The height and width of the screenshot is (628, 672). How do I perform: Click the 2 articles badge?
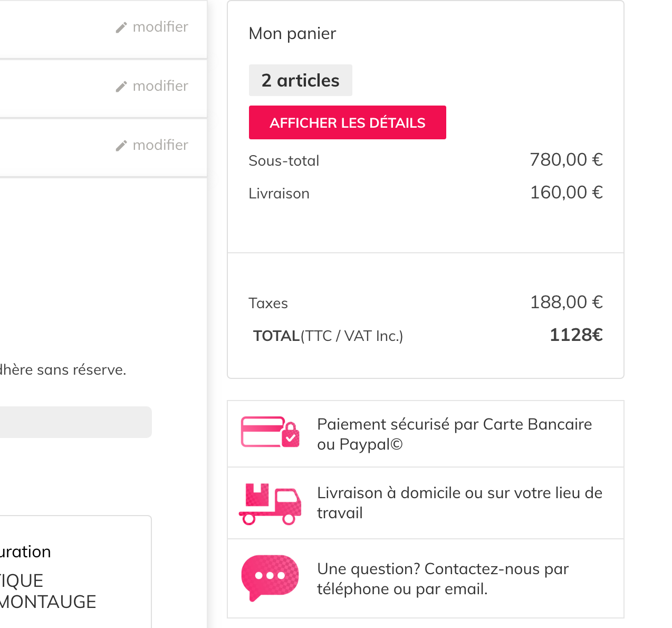[x=300, y=80]
